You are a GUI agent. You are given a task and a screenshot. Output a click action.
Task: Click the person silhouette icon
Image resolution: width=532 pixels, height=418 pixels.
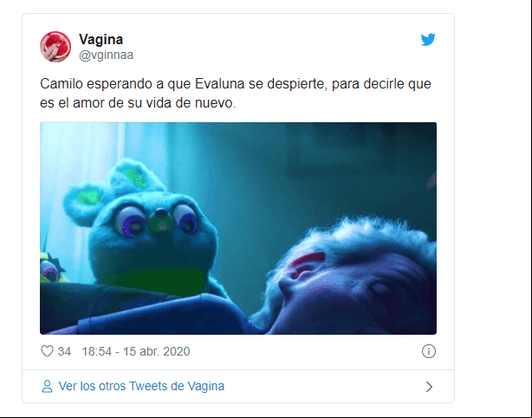[x=47, y=387]
